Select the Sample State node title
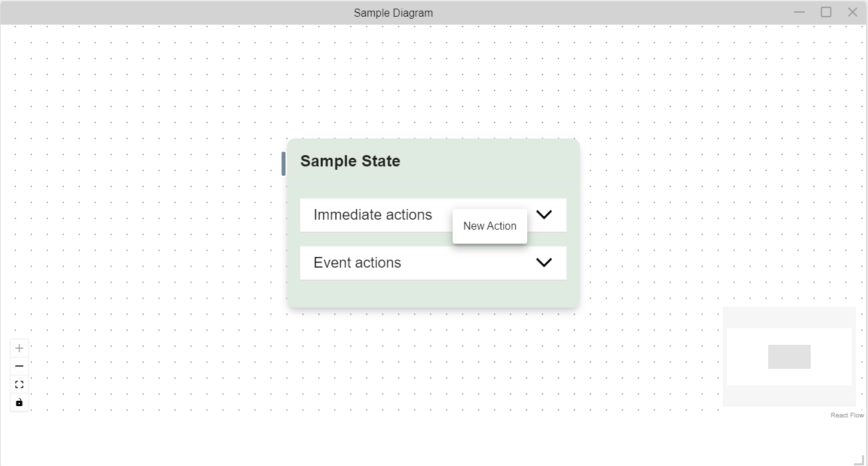 pos(350,161)
